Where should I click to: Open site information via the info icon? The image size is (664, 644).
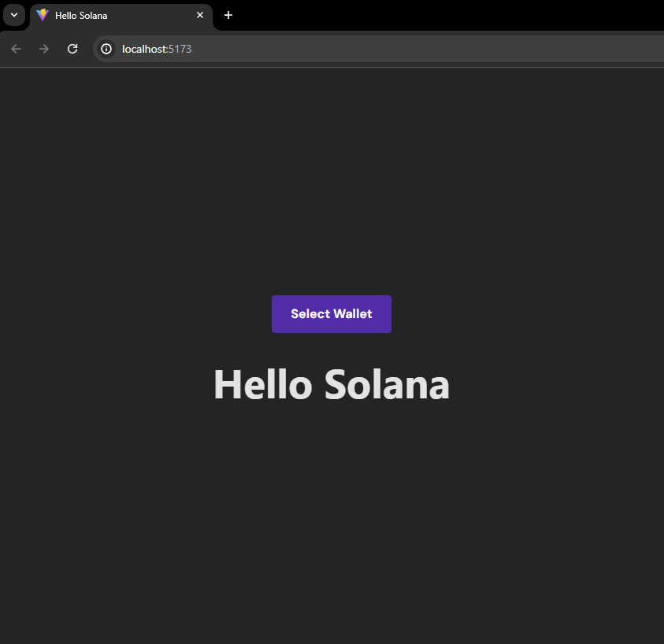click(x=106, y=48)
